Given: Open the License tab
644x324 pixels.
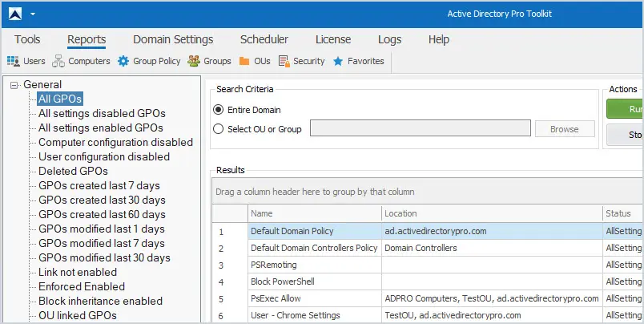Looking at the screenshot, I should (333, 39).
